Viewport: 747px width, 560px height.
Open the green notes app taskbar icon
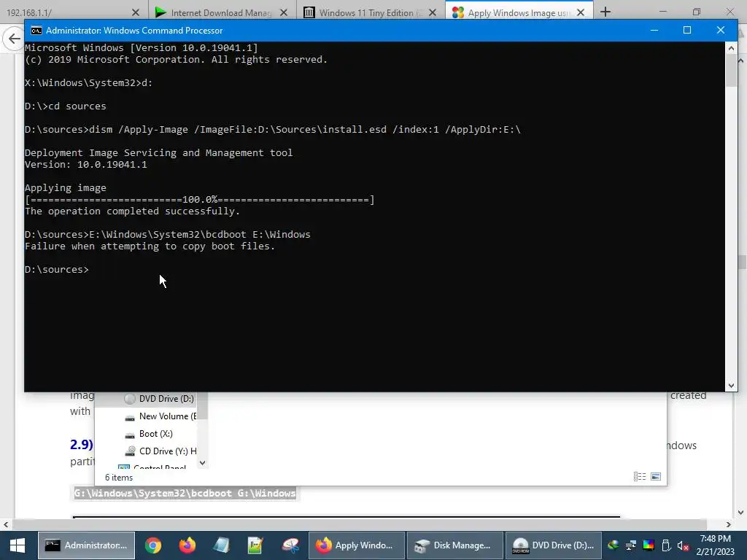point(255,545)
